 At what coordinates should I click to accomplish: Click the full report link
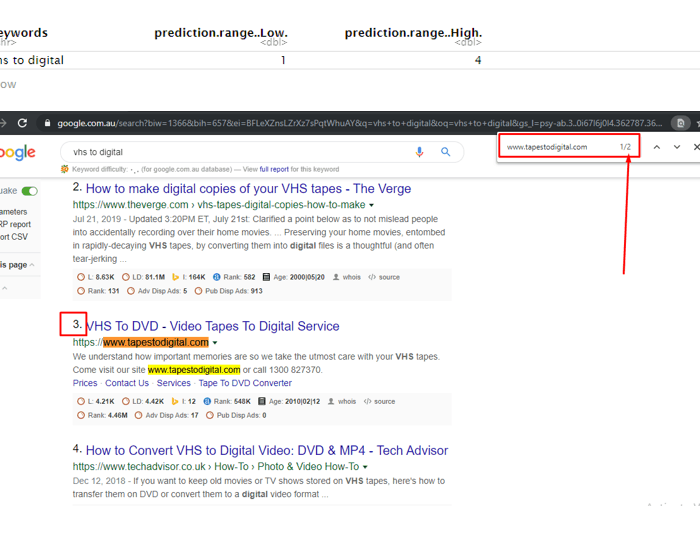(274, 169)
